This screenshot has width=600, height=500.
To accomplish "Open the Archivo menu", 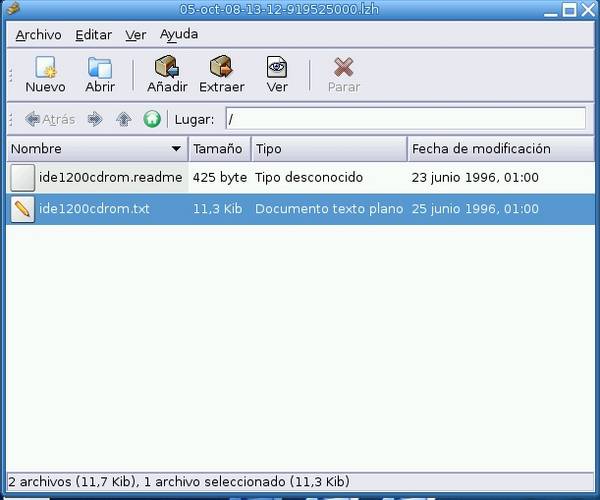I will tap(38, 35).
